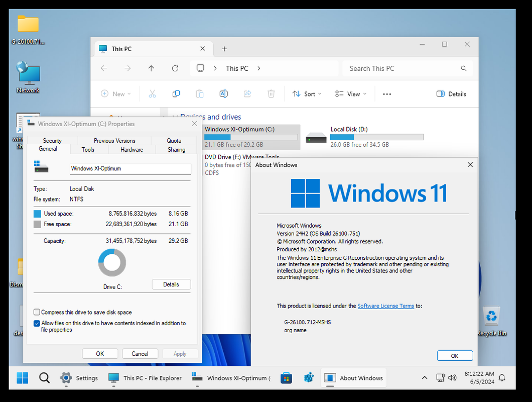
Task: Uncheck Allow files on this drive indexed
Action: pos(37,323)
